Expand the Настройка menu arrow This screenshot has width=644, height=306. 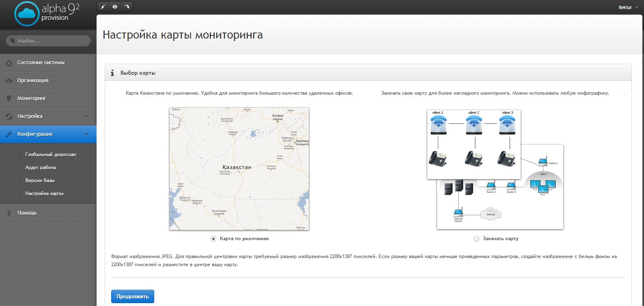[86, 117]
